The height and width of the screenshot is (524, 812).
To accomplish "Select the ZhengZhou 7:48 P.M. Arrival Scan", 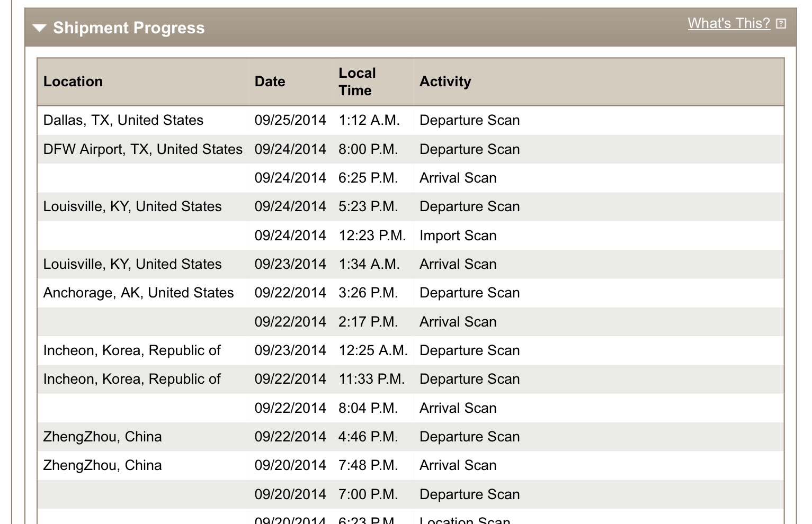I will pos(411,465).
